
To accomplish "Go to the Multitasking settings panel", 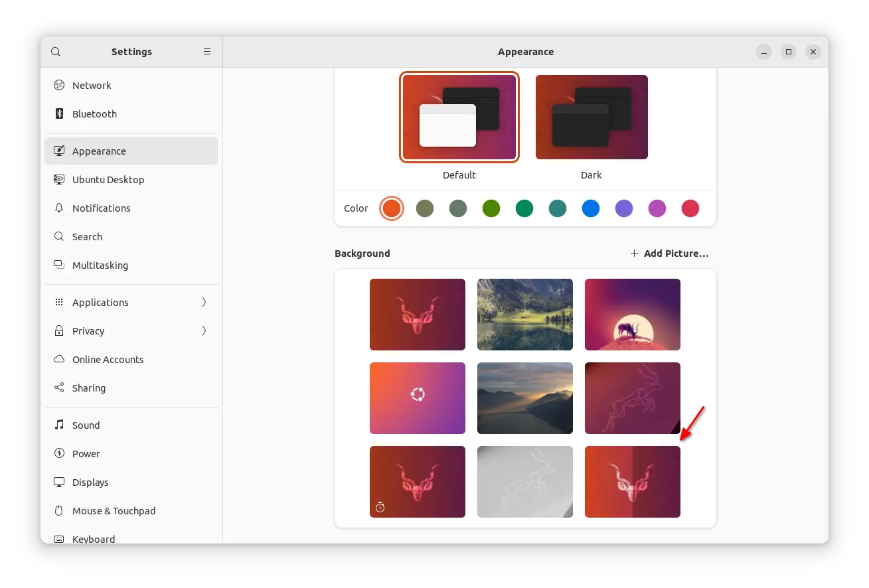I will click(x=100, y=265).
